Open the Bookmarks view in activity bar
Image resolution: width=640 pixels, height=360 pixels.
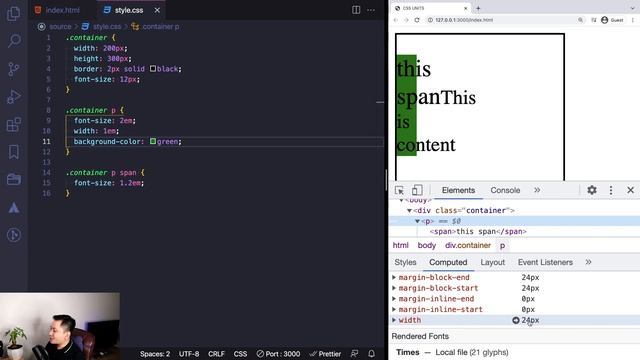(x=13, y=152)
